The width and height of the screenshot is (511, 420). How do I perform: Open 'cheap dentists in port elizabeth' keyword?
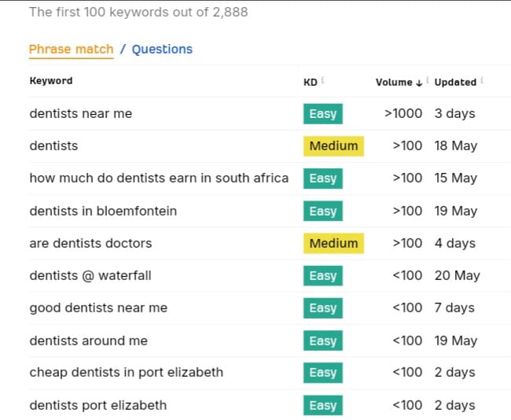pyautogui.click(x=127, y=372)
